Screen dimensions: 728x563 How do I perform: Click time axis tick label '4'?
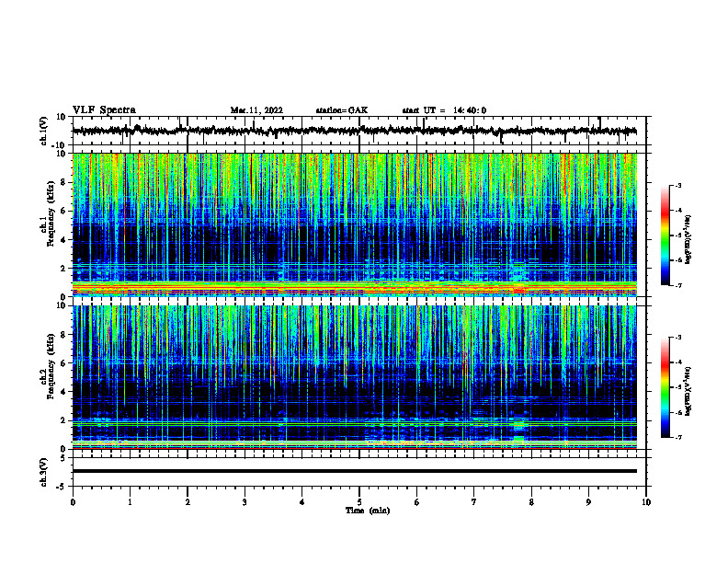tap(302, 502)
